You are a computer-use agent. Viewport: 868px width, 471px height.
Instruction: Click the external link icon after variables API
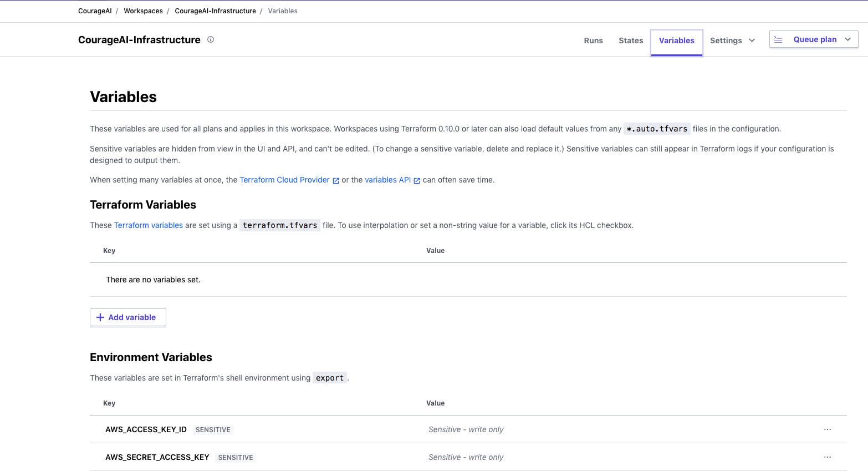tap(417, 180)
